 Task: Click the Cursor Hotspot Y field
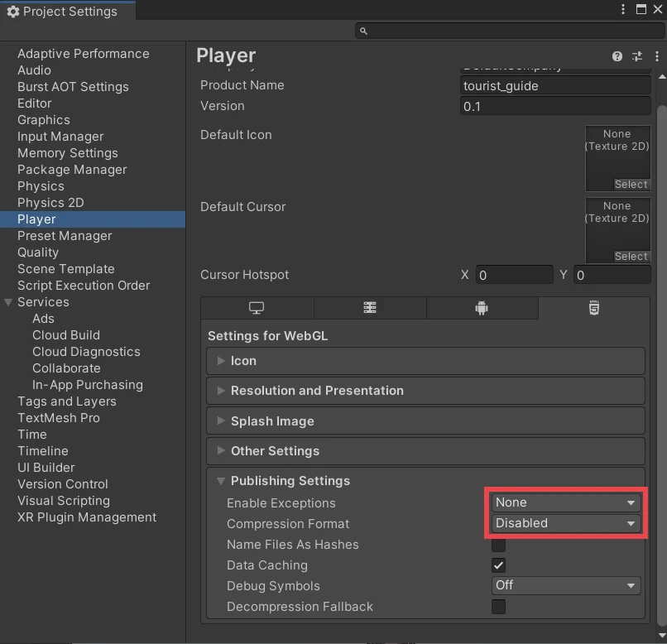coord(612,275)
